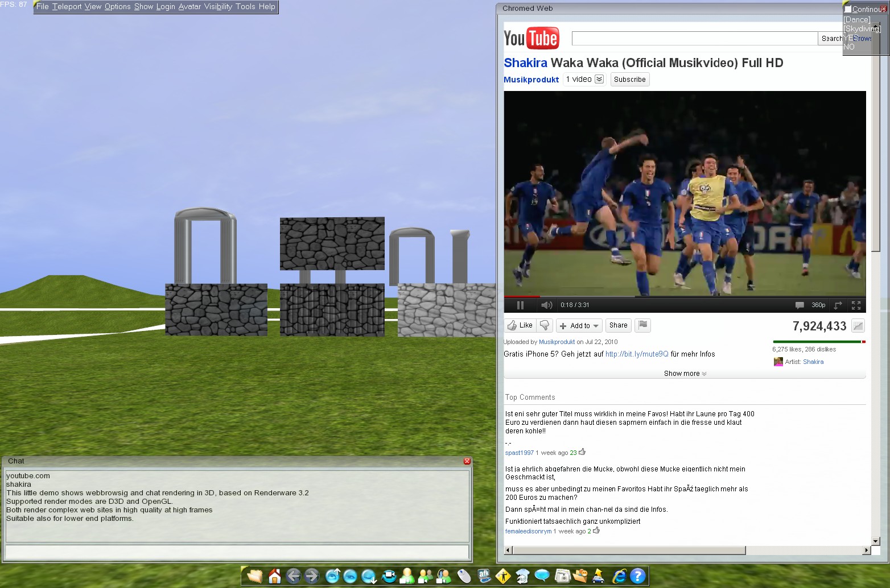Open the Internet Explorer web browser icon
This screenshot has height=588, width=890.
click(x=619, y=576)
